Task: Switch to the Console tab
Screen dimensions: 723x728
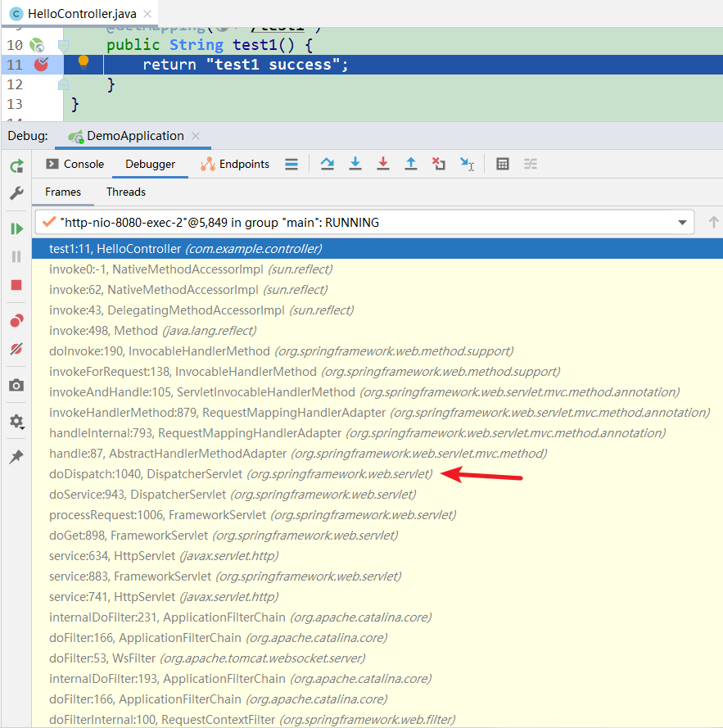Action: point(75,165)
